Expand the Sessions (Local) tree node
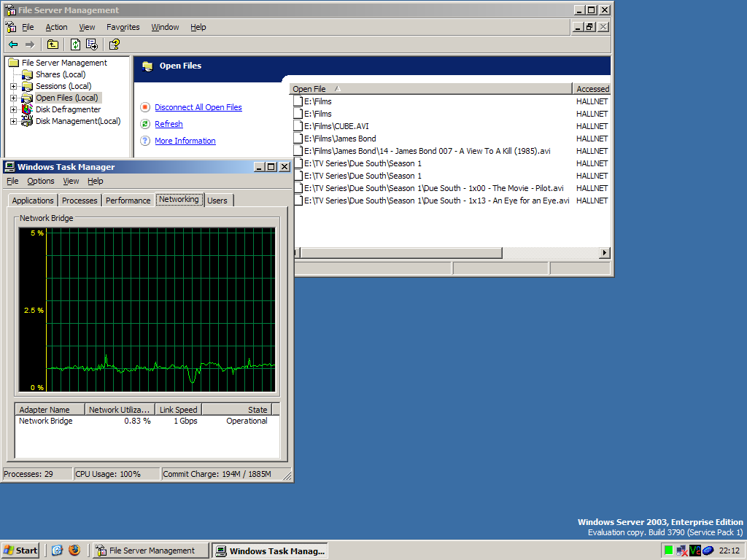The width and height of the screenshot is (747, 560). [x=14, y=87]
